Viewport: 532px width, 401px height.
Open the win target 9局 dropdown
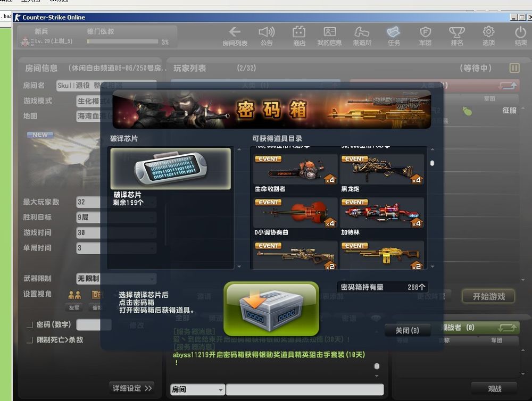[117, 217]
